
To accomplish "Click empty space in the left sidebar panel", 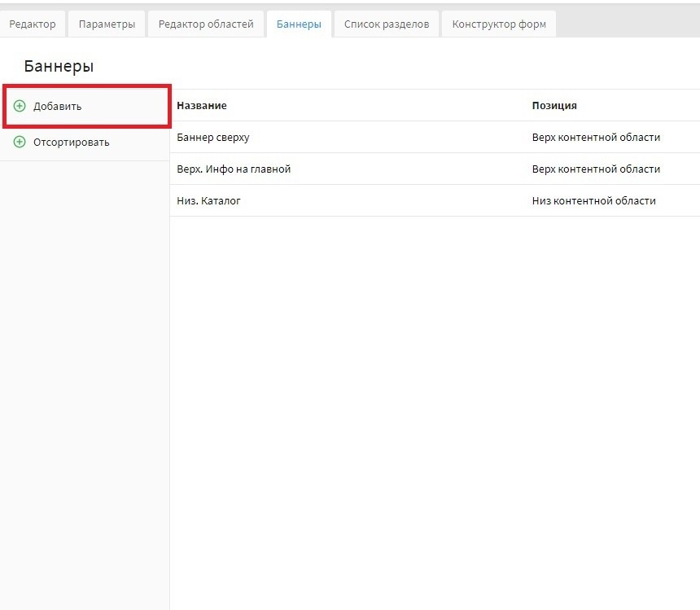I will [85, 366].
